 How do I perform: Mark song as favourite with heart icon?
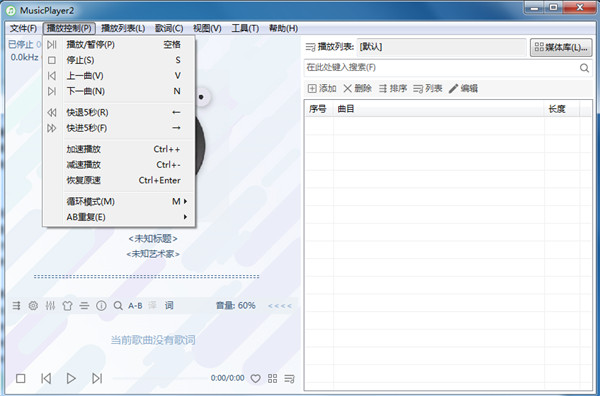pos(255,379)
